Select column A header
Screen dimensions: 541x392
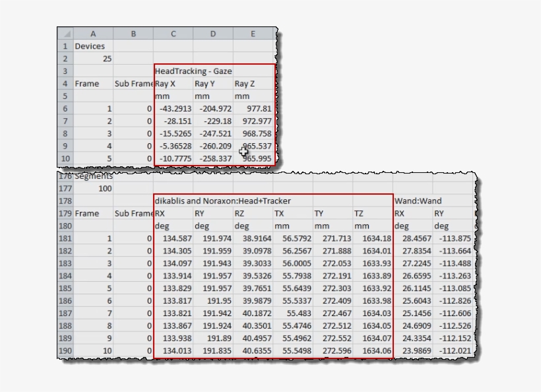[x=93, y=32]
